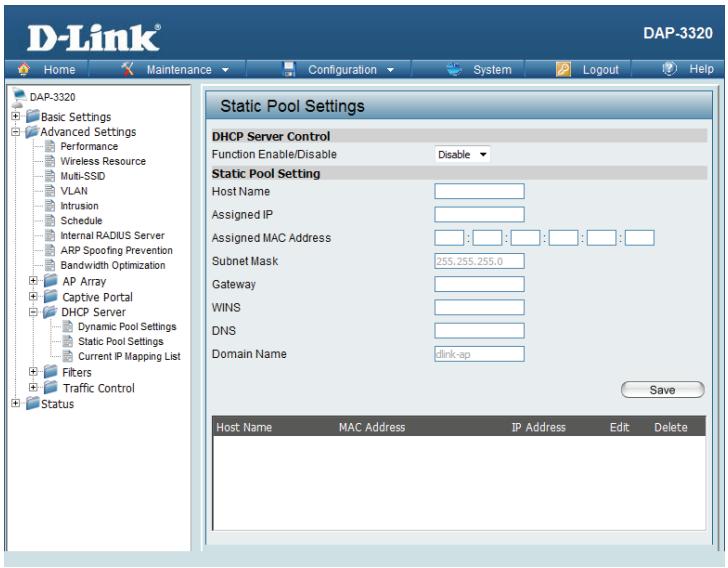
Task: Click the Traffic Control folder icon
Action: (x=51, y=387)
